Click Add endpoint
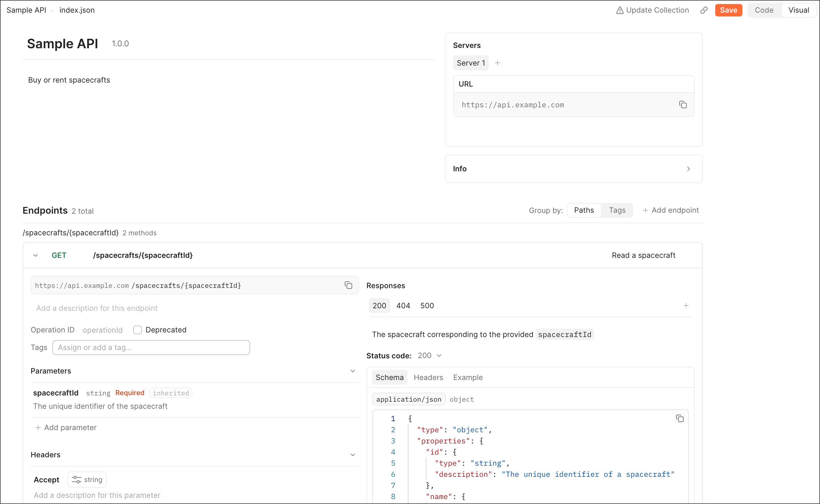820x504 pixels. coord(671,210)
